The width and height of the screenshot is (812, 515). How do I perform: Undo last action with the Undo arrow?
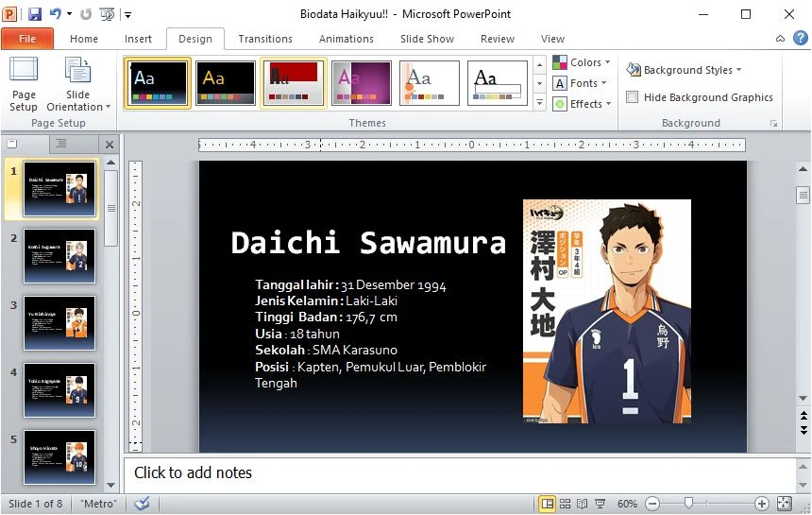[56, 14]
